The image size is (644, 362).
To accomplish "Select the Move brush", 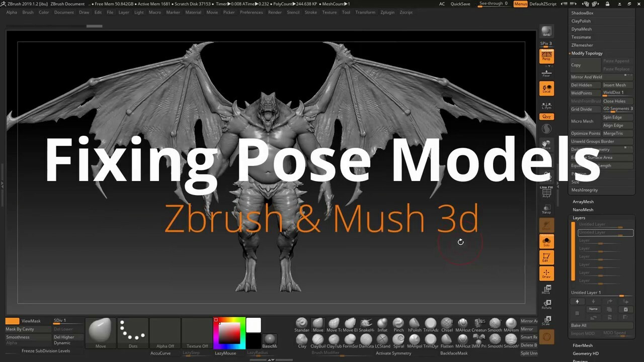I will [318, 324].
